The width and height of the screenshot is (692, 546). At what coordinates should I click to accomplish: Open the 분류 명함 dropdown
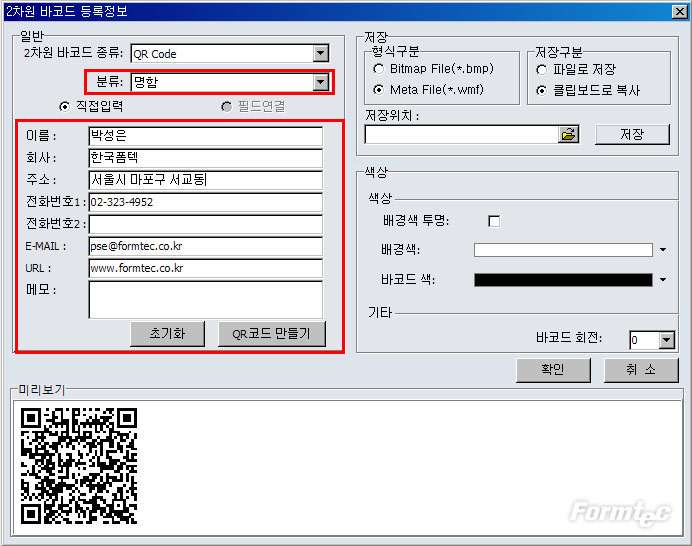point(321,82)
